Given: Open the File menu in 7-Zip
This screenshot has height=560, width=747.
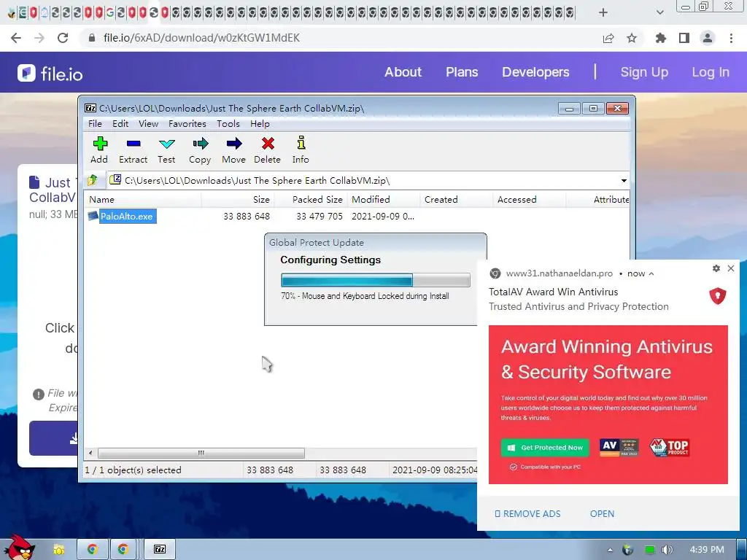Looking at the screenshot, I should click(95, 124).
